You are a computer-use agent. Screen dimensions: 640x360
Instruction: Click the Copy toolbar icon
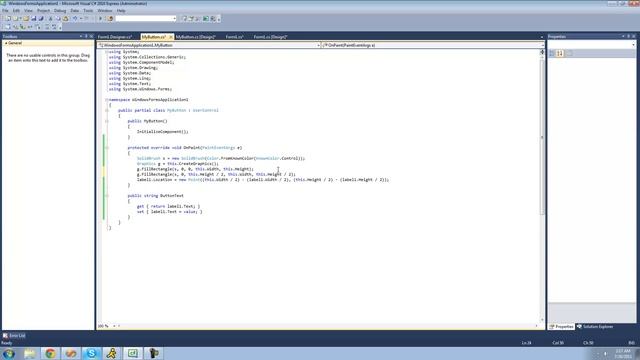point(58,18)
